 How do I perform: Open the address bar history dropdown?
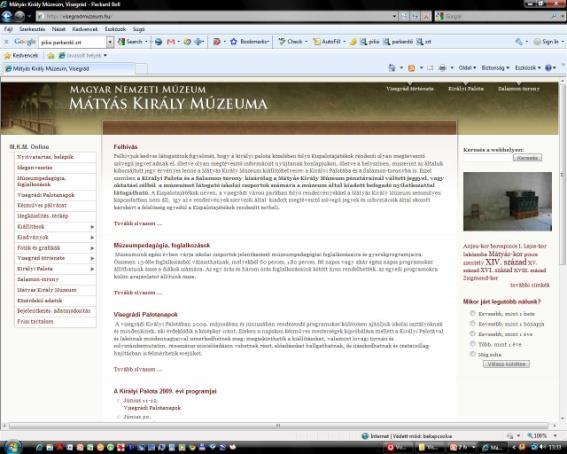[x=394, y=16]
